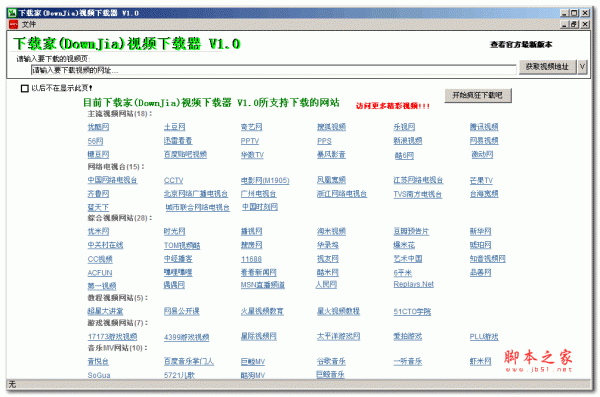Open the 11688 link
This screenshot has height=397, width=600.
251,260
